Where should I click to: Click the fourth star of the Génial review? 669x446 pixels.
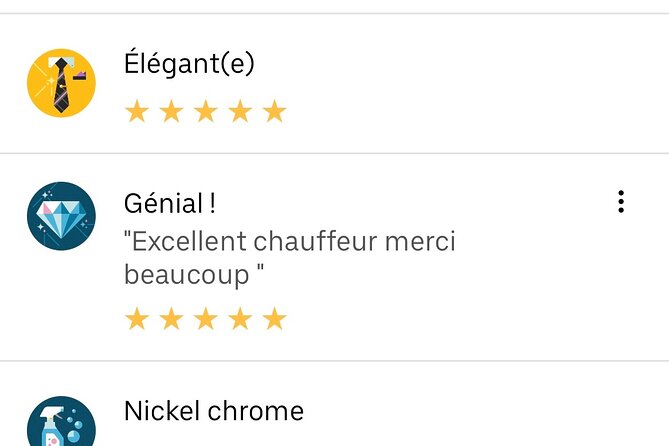pos(240,319)
